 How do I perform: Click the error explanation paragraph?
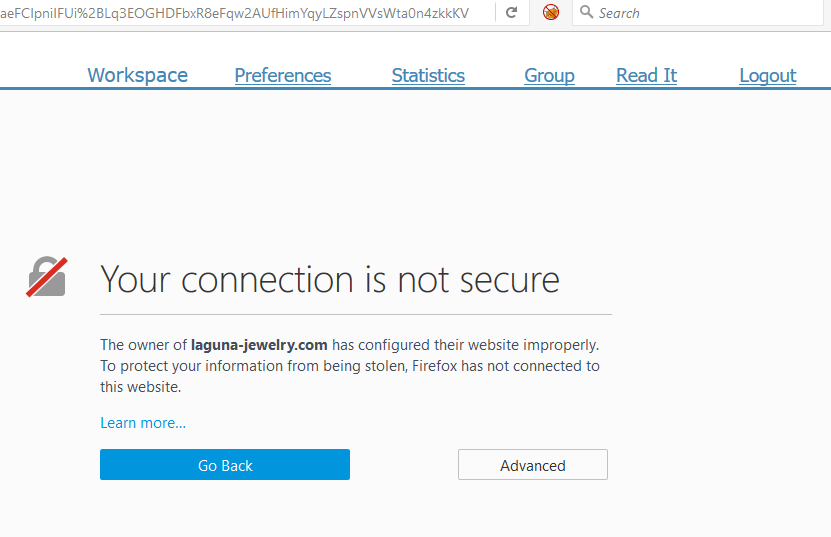(350, 366)
